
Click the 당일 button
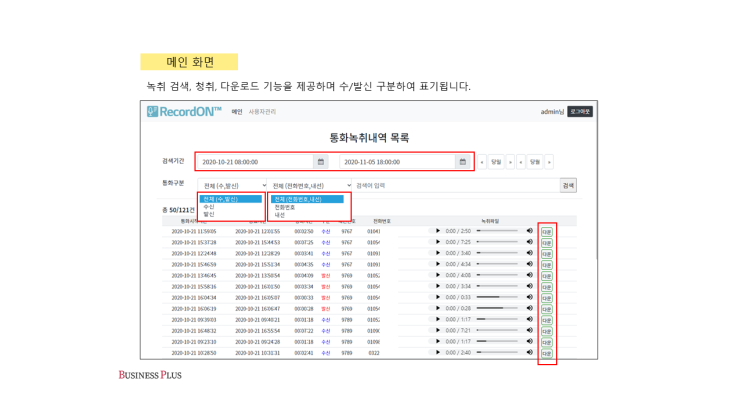coord(496,162)
